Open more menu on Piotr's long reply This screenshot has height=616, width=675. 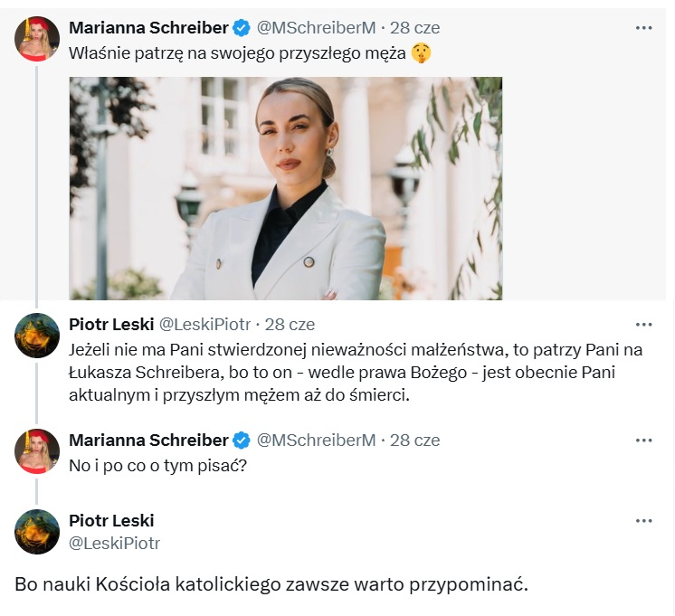coord(643,324)
